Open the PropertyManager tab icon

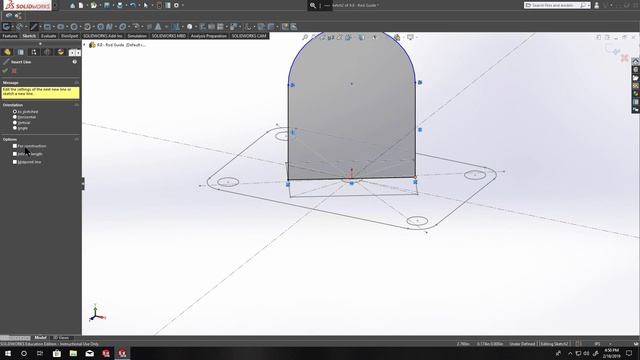21,52
